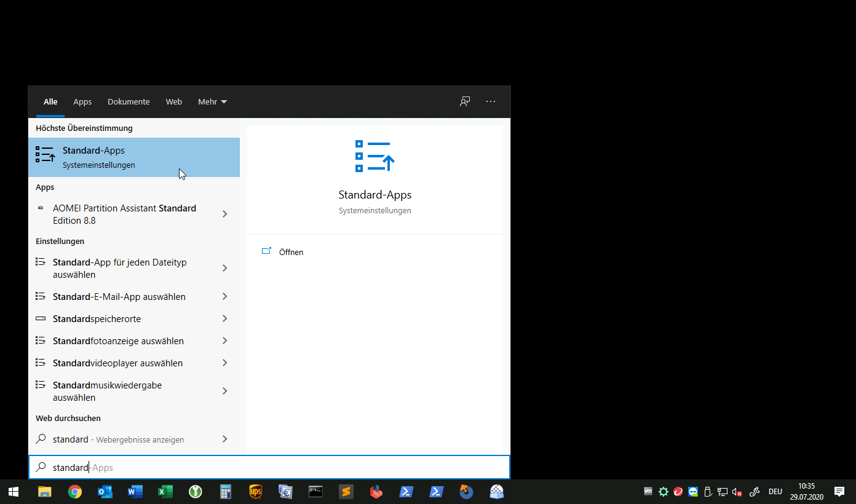Viewport: 856px width, 504px height.
Task: Expand the Standard-E-Mail-App auswählen entry
Action: (x=224, y=296)
